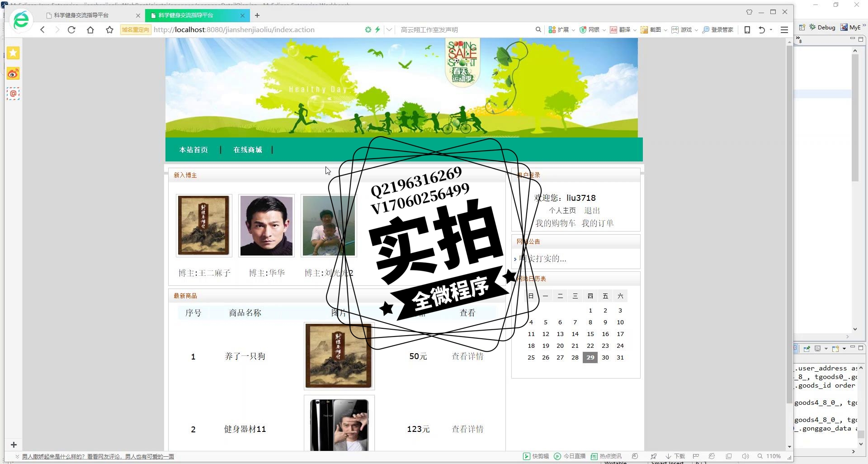This screenshot has width=868, height=464.
Task: Open the 扩展 extensions button
Action: tap(559, 30)
